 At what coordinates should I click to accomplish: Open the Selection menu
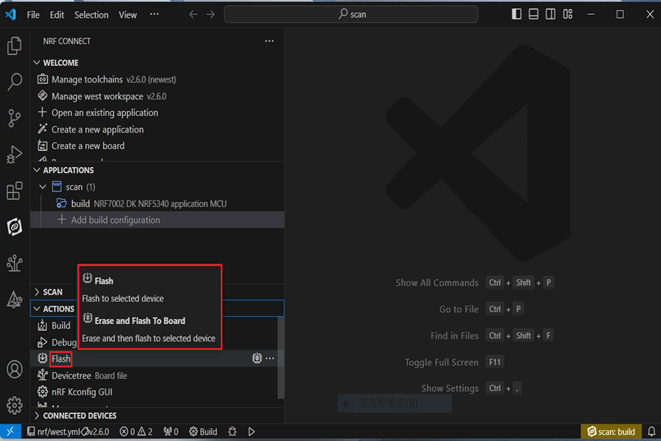click(x=91, y=15)
